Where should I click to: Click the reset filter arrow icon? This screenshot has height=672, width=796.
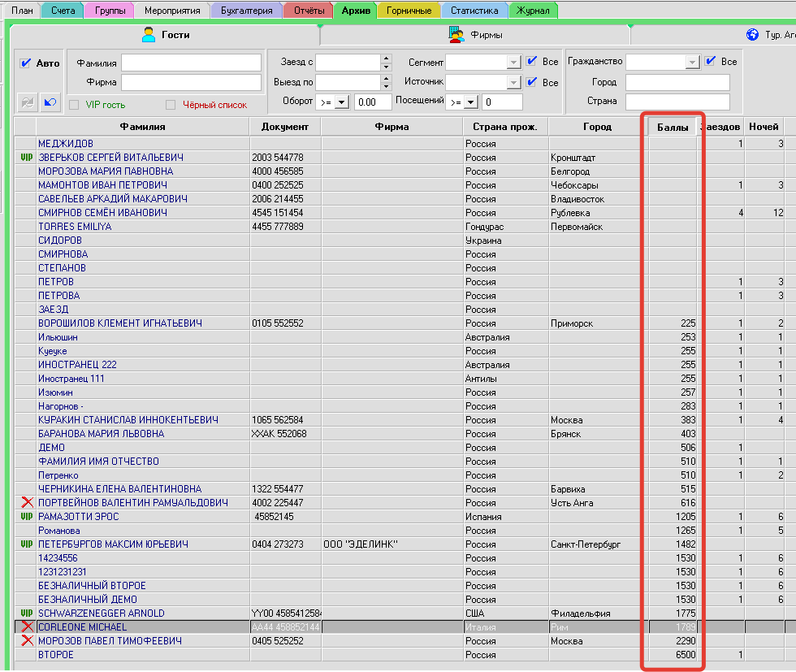(50, 102)
